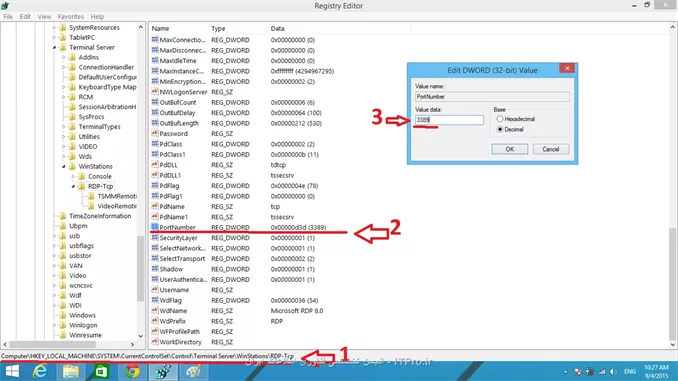Expand the SystemResources tree node
Viewport: 678px width, 381px height.
pyautogui.click(x=54, y=28)
